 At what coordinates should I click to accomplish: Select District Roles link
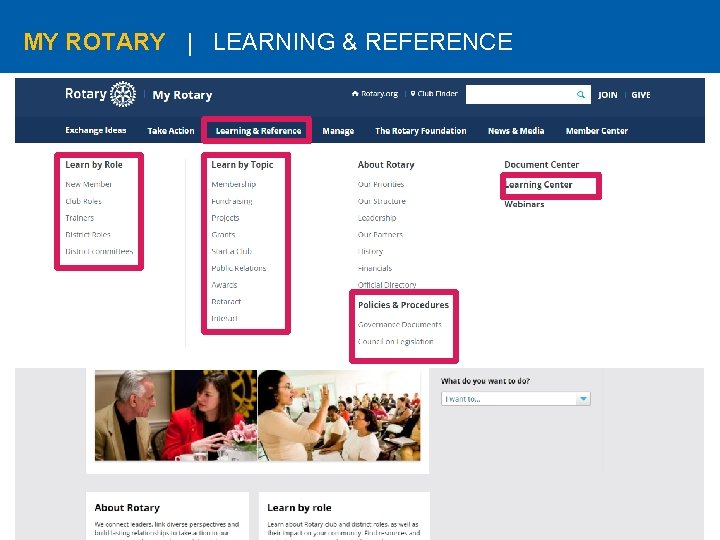[88, 235]
